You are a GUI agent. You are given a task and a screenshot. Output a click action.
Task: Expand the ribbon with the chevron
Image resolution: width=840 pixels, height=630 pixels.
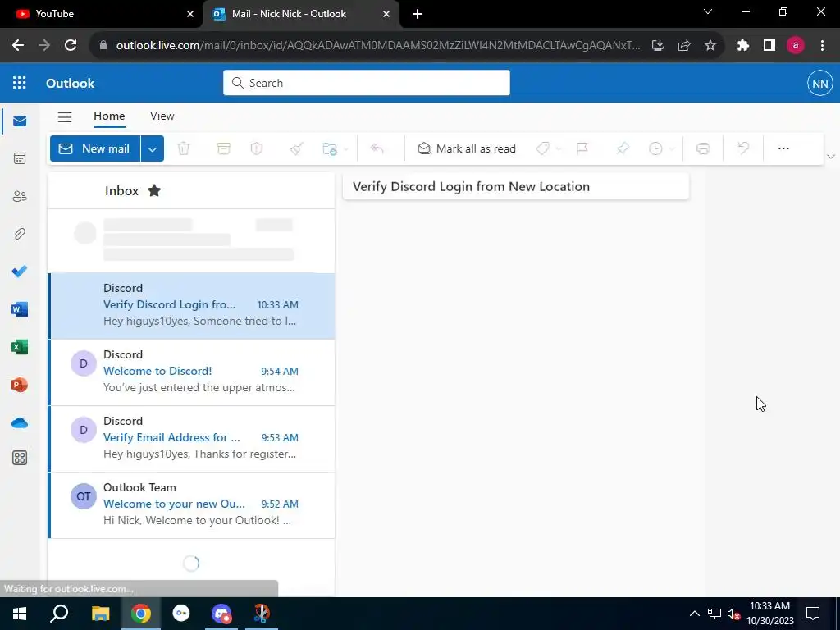pyautogui.click(x=831, y=157)
